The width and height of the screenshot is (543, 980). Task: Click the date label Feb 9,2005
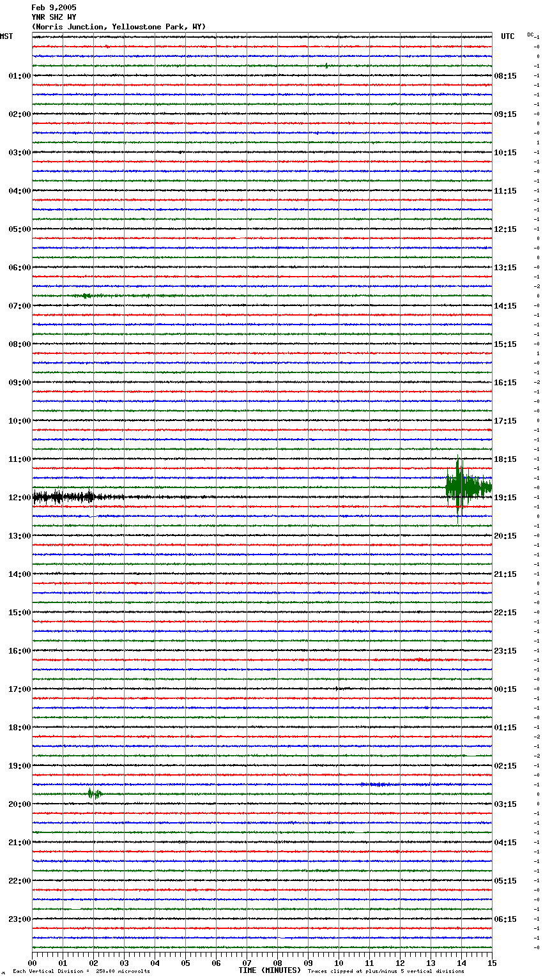[x=54, y=8]
